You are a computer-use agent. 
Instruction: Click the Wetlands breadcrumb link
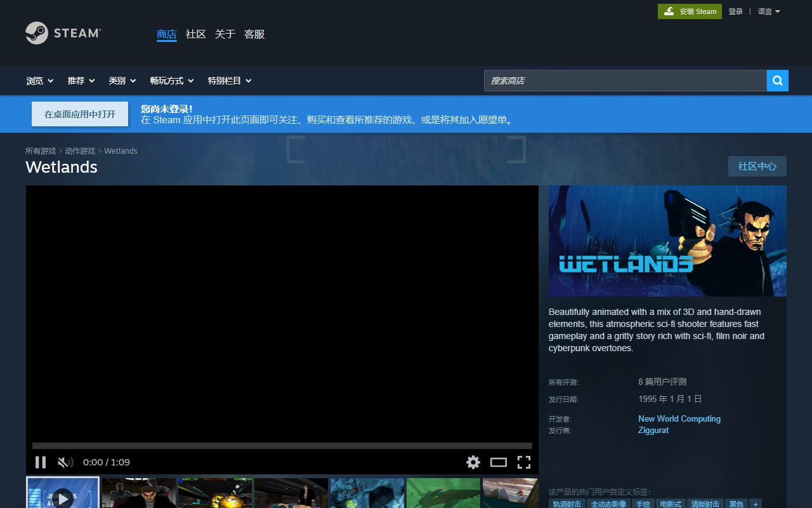[121, 151]
